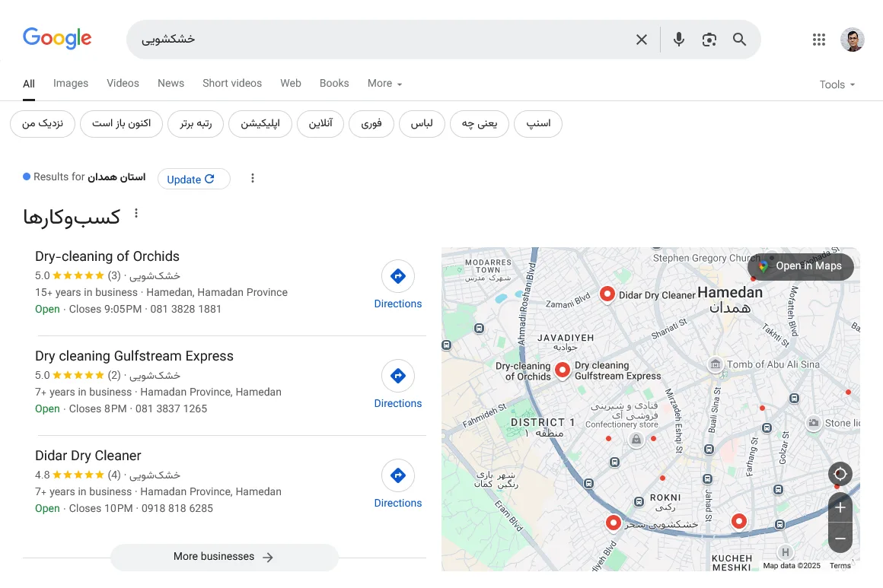Get directions to Didar Dry Cleaner
883x588 pixels.
click(397, 484)
